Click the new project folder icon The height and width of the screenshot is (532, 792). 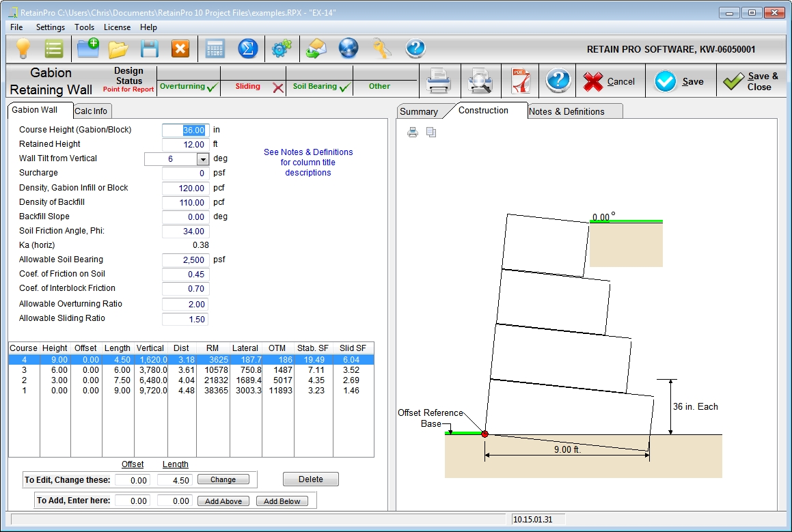click(x=87, y=49)
